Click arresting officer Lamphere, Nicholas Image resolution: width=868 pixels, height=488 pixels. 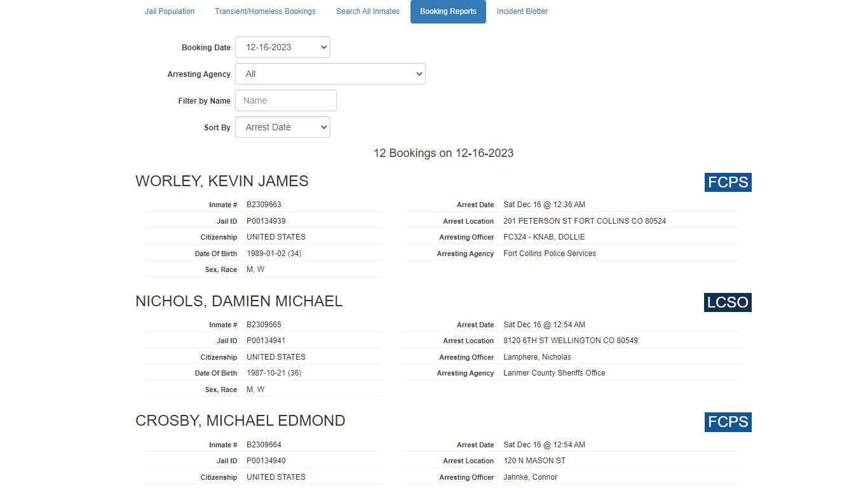coord(537,357)
